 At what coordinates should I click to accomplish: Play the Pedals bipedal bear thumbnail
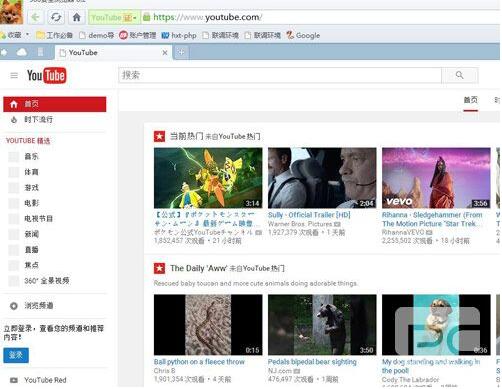point(322,325)
